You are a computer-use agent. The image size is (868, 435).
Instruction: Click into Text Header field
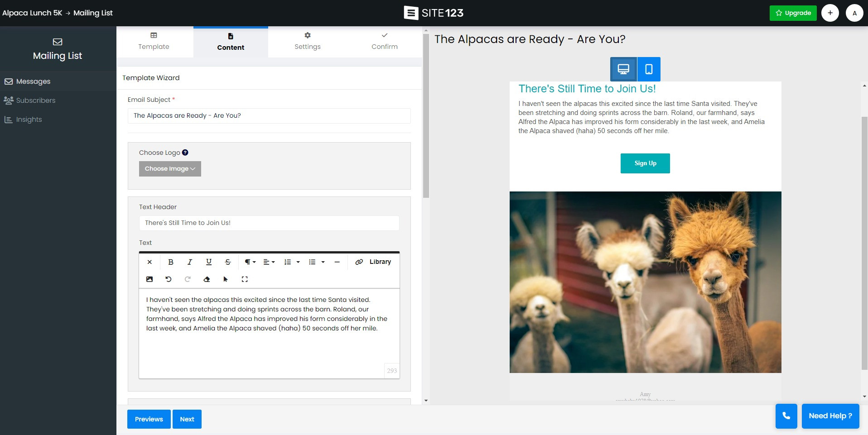click(269, 223)
